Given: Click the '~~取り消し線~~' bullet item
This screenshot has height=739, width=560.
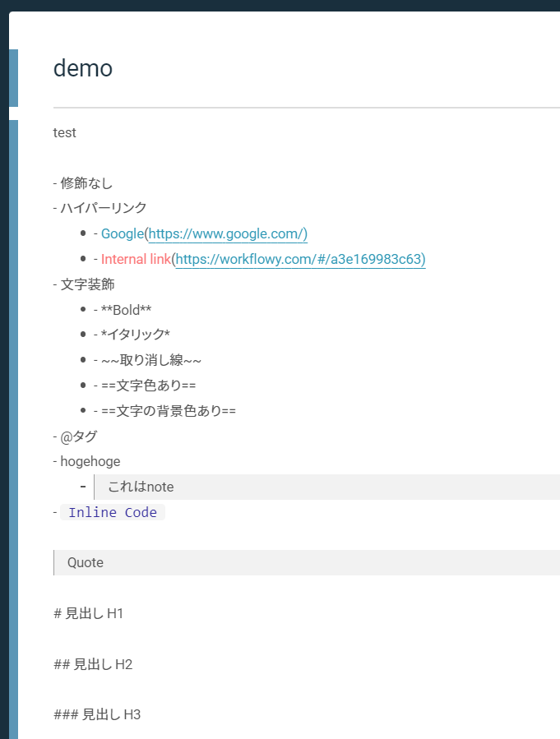Looking at the screenshot, I should pos(147,360).
